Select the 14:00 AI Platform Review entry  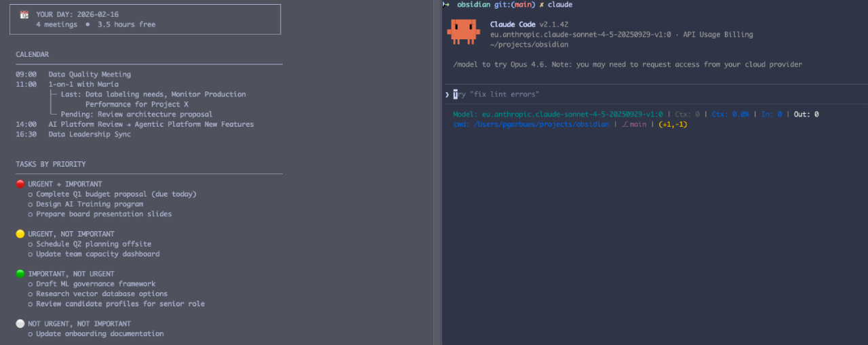tap(135, 124)
